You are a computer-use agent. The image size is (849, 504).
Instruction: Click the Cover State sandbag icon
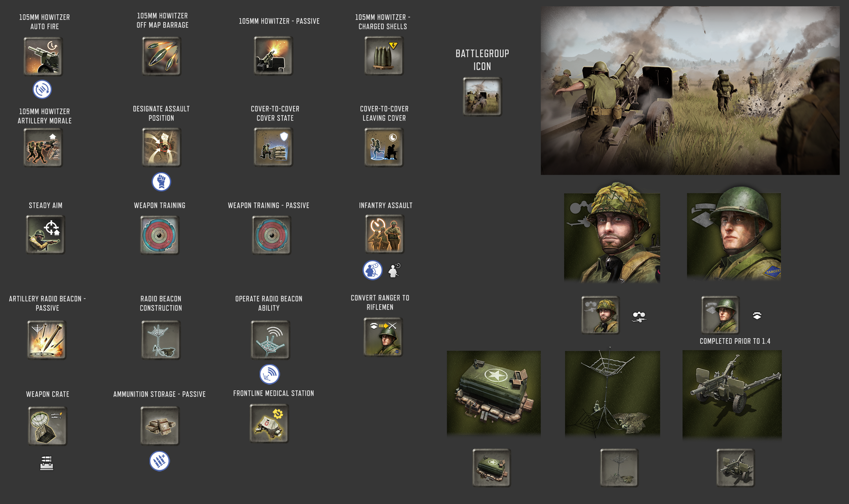[x=274, y=147]
